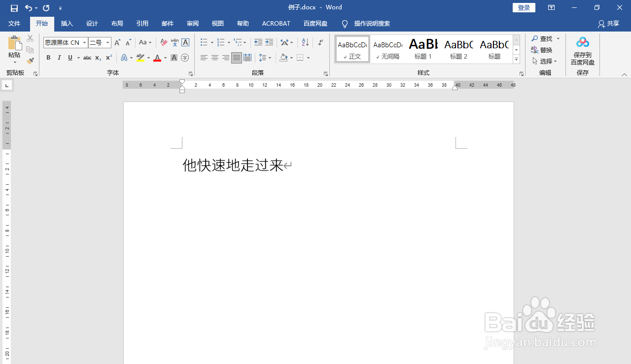
Task: Click the Copy icon in clipboard group
Action: tap(30, 50)
